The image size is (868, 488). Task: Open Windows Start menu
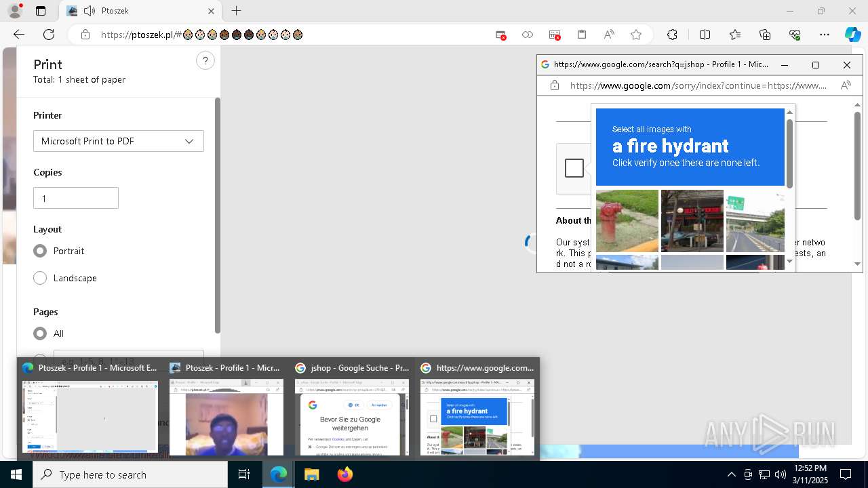[16, 474]
